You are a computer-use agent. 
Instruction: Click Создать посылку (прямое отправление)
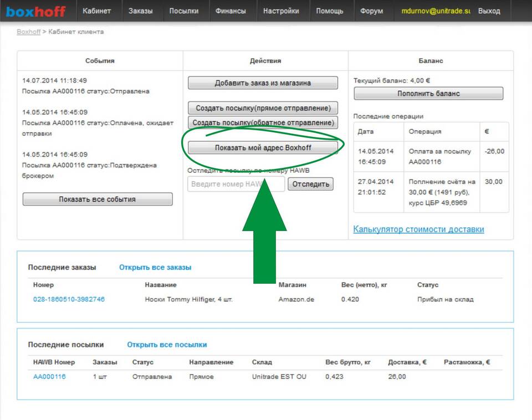(263, 108)
